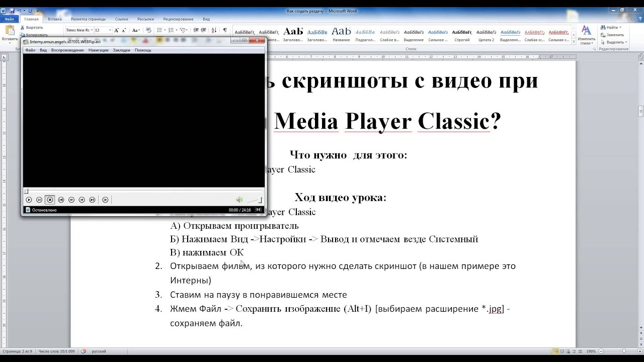
Task: Expand the styles gallery with the More arrow
Action: (x=573, y=41)
